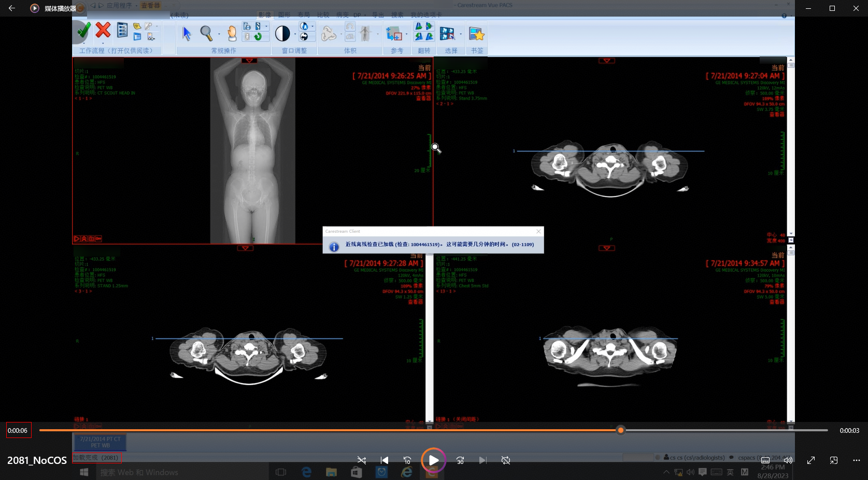Select the blue arrow pointer tool
Screen dimensions: 868x480
tap(187, 34)
